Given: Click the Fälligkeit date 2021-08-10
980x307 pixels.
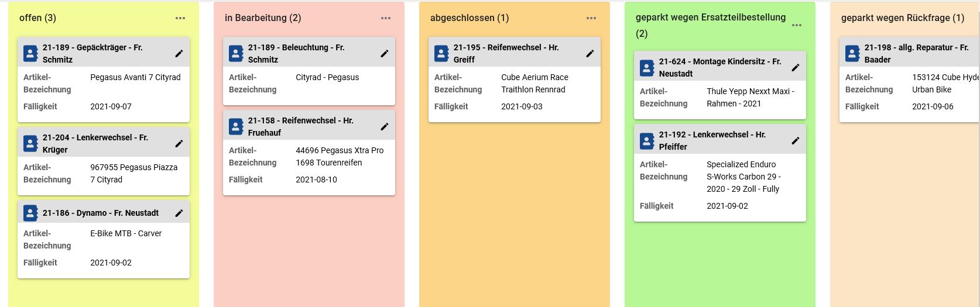Looking at the screenshot, I should pyautogui.click(x=316, y=180).
